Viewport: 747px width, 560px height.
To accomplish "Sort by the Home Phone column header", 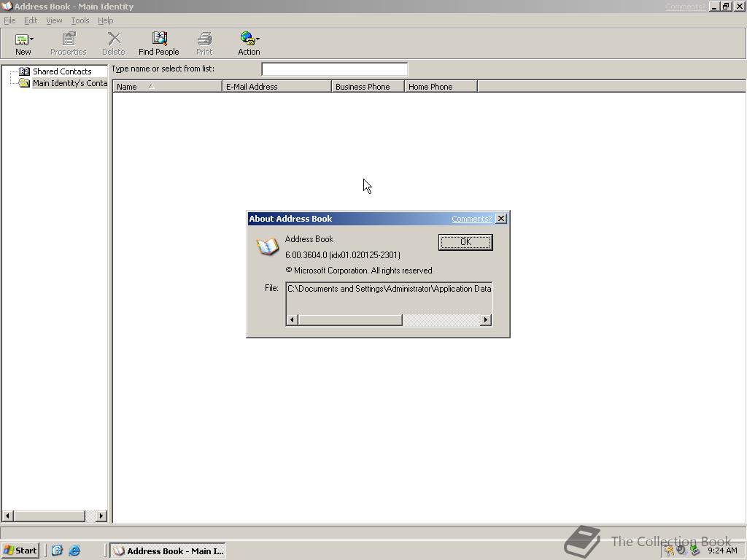I will (x=441, y=87).
